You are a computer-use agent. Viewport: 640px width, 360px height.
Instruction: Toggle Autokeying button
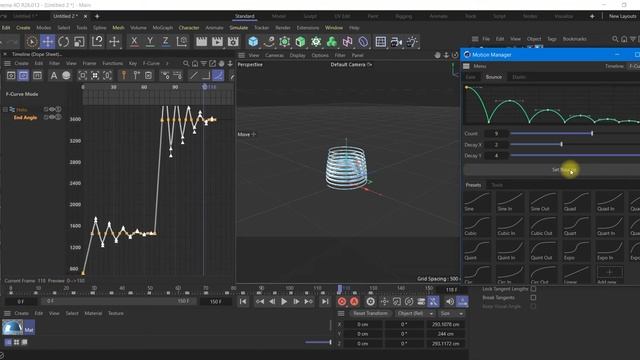click(354, 302)
